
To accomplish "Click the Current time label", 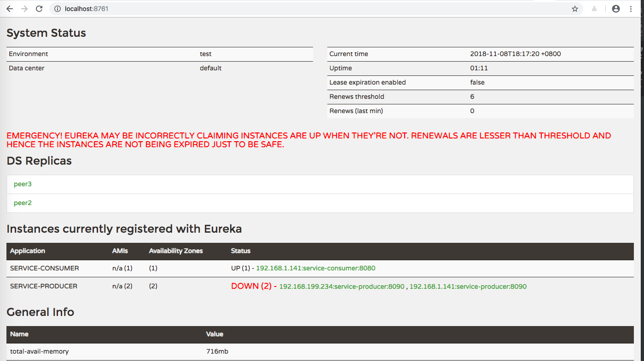I will click(349, 54).
